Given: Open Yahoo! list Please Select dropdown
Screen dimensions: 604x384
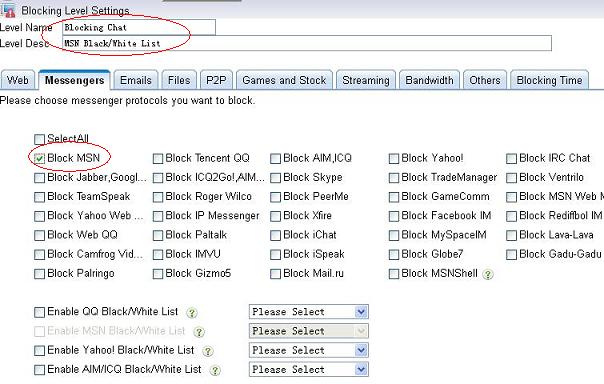Looking at the screenshot, I should [309, 350].
